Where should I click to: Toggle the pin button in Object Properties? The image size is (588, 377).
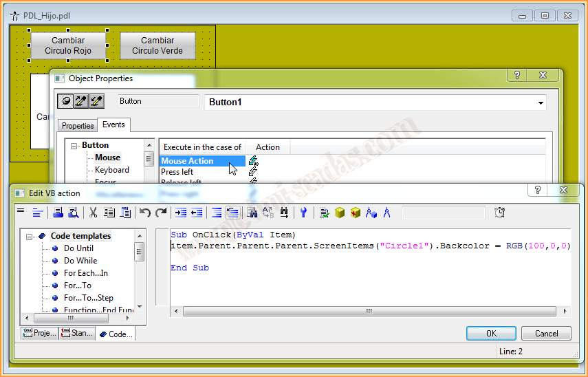point(65,101)
